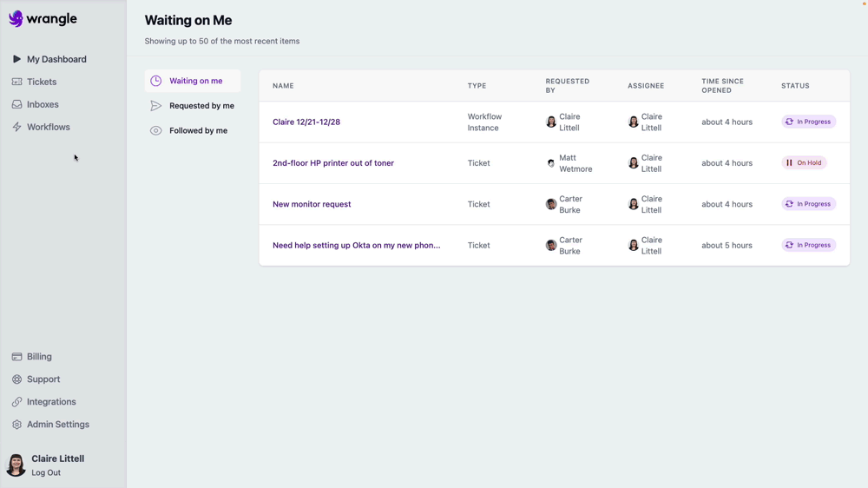Click the Workflows lightning bolt icon
The image size is (868, 488).
(16, 127)
